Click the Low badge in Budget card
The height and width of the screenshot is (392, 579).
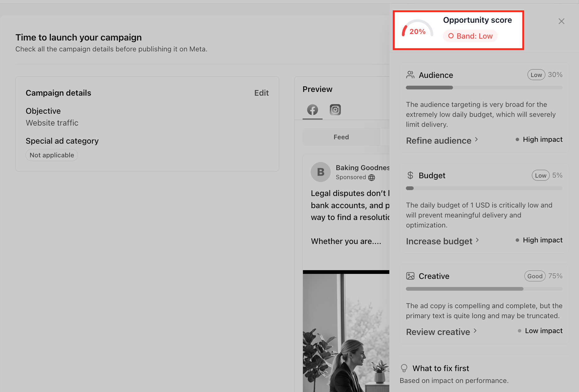541,175
